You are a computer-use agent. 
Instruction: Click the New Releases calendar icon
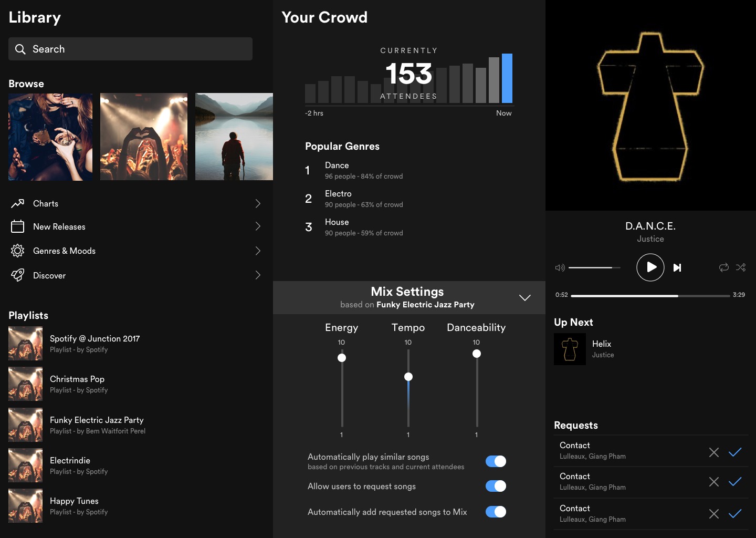[x=17, y=226]
